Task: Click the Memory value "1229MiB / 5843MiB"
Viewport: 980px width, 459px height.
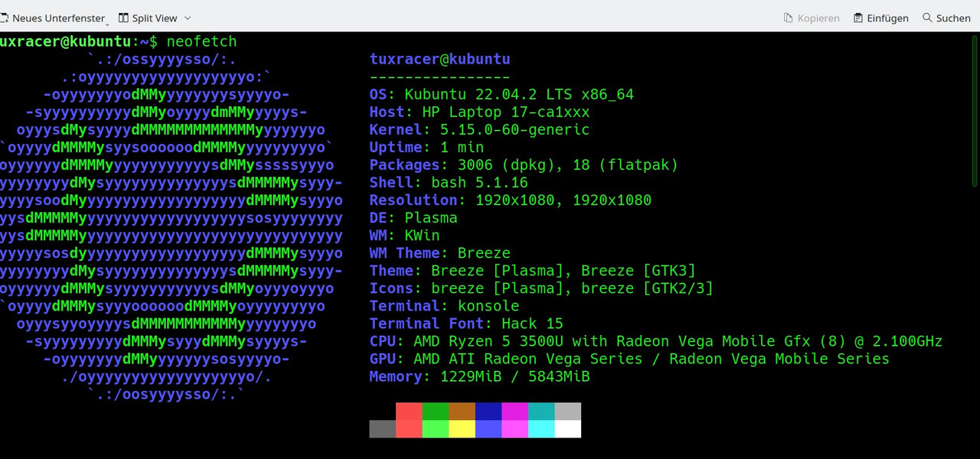Action: pyautogui.click(x=514, y=376)
